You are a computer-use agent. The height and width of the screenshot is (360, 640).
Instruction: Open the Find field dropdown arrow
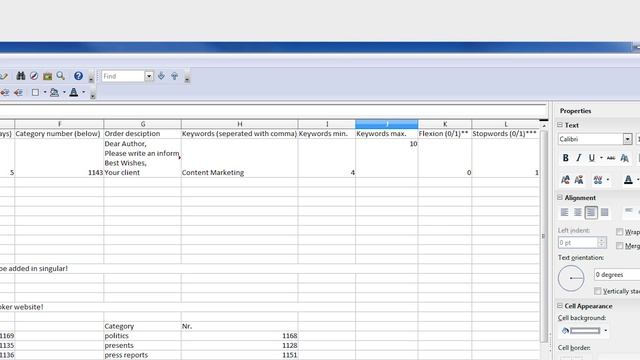[x=149, y=76]
